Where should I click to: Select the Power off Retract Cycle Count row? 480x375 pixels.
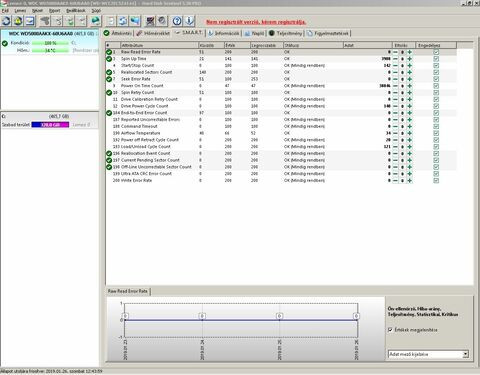(281, 140)
